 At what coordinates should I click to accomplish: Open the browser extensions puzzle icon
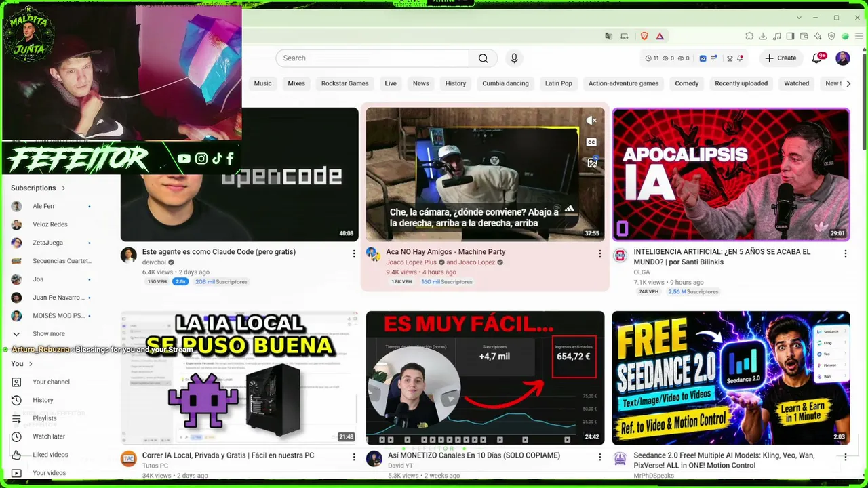(x=749, y=36)
